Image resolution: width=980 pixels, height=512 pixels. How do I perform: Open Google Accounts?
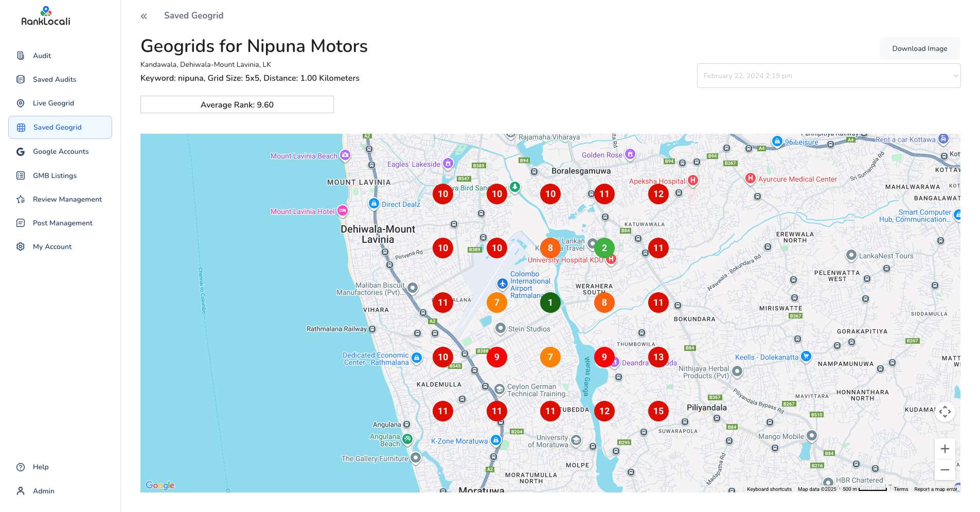tap(60, 151)
